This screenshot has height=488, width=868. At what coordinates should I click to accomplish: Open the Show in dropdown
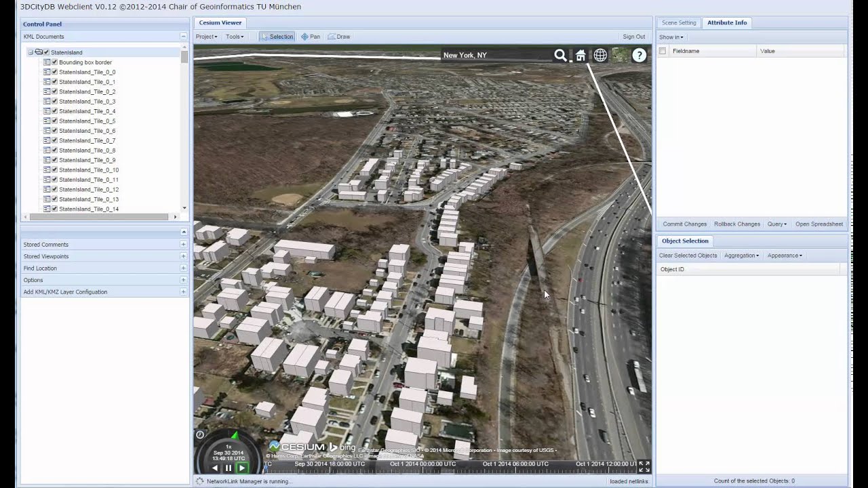click(x=671, y=37)
